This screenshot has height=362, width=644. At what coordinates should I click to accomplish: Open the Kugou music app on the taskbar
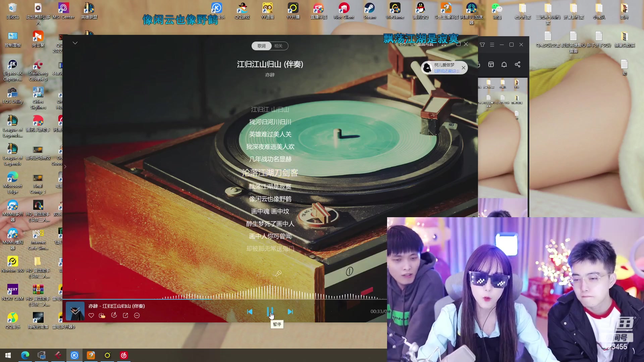pos(74,355)
